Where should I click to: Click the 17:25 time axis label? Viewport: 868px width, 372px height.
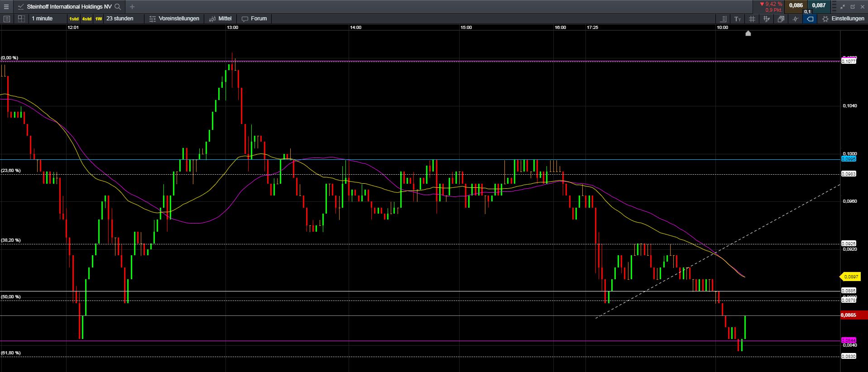(592, 28)
